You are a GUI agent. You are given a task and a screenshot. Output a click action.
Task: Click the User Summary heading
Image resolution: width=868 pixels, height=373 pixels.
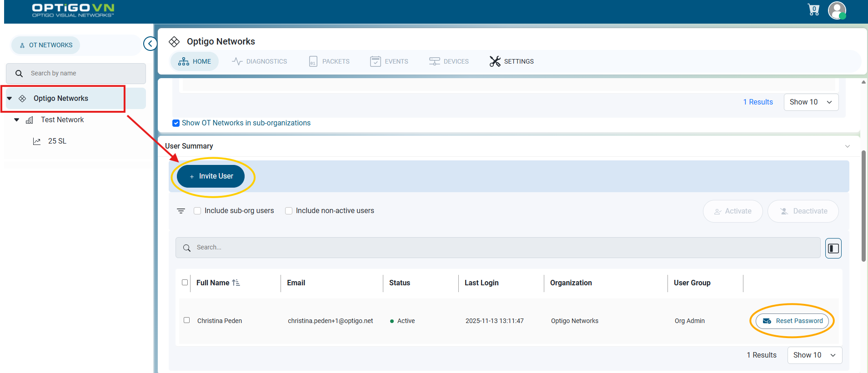click(189, 146)
